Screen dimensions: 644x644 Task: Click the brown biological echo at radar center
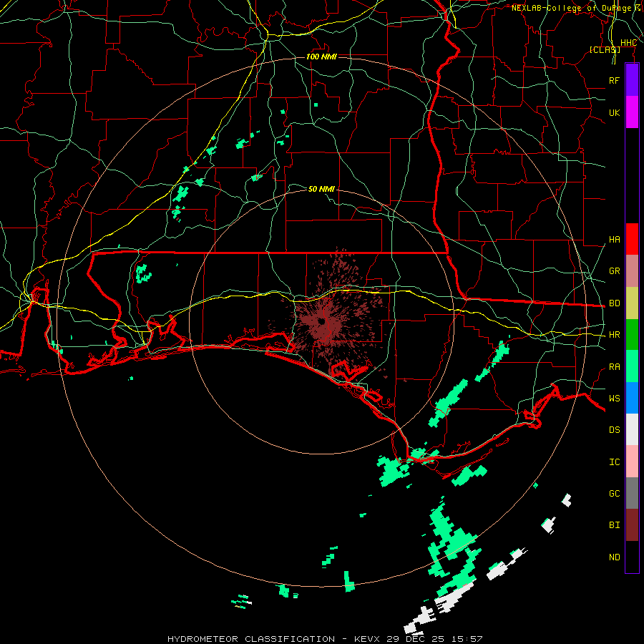click(323, 321)
